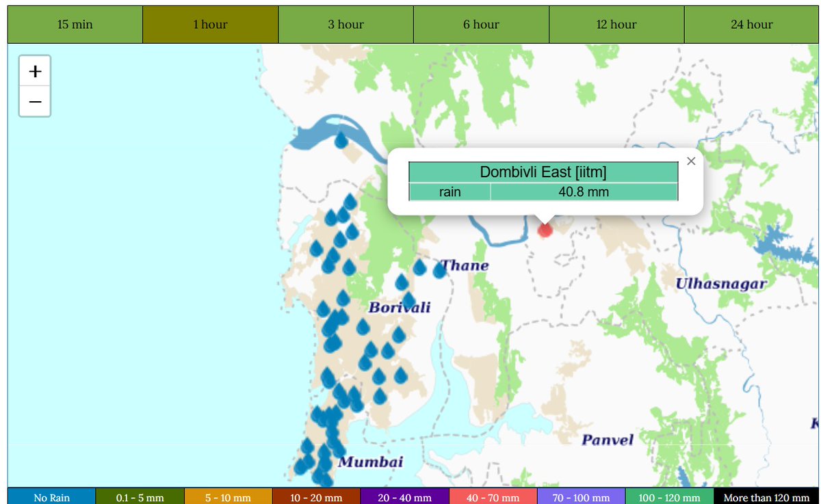Select the 12 hour tab

616,25
